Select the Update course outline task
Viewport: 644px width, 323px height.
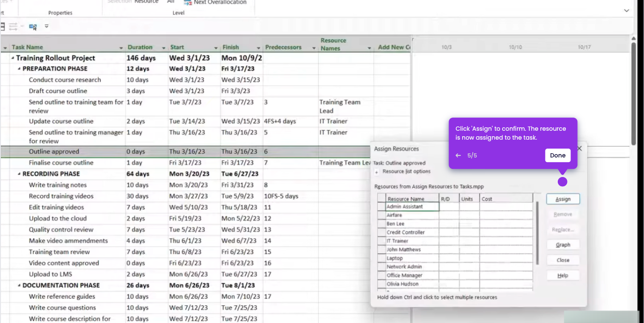[x=61, y=121]
